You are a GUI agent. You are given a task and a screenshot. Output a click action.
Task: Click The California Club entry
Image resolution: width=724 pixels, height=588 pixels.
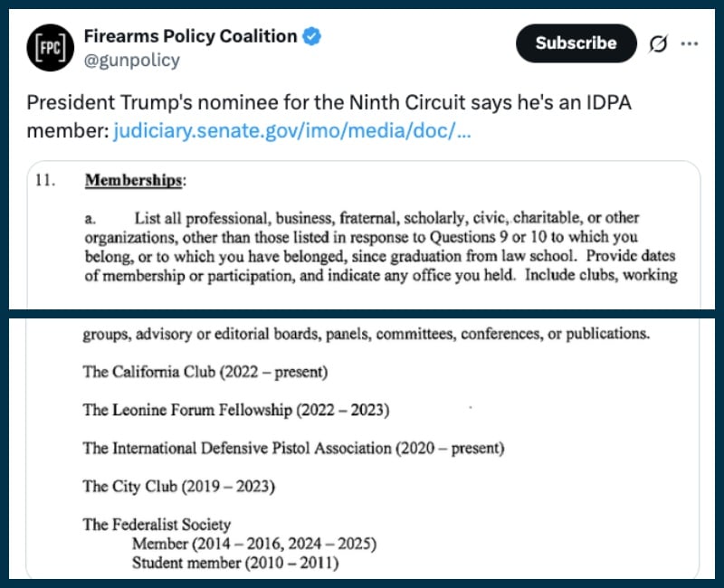coord(205,372)
